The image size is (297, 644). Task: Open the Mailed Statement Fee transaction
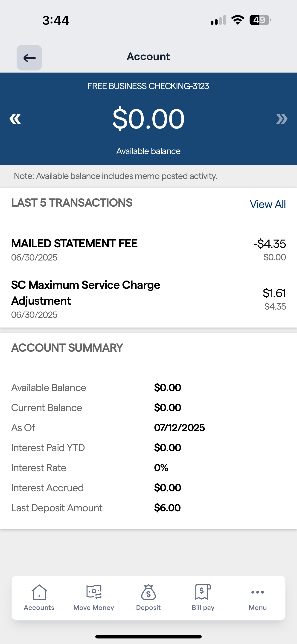(x=74, y=243)
